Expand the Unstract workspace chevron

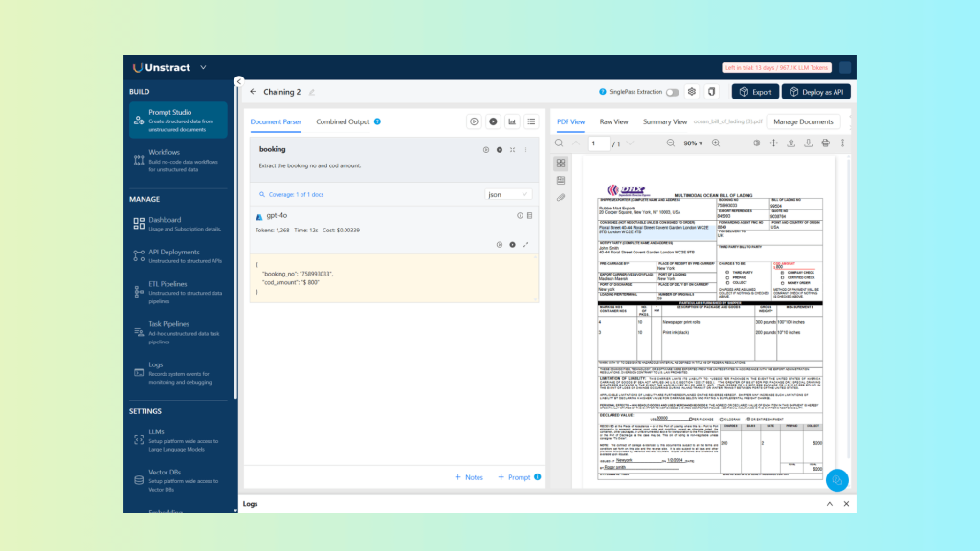pyautogui.click(x=201, y=67)
